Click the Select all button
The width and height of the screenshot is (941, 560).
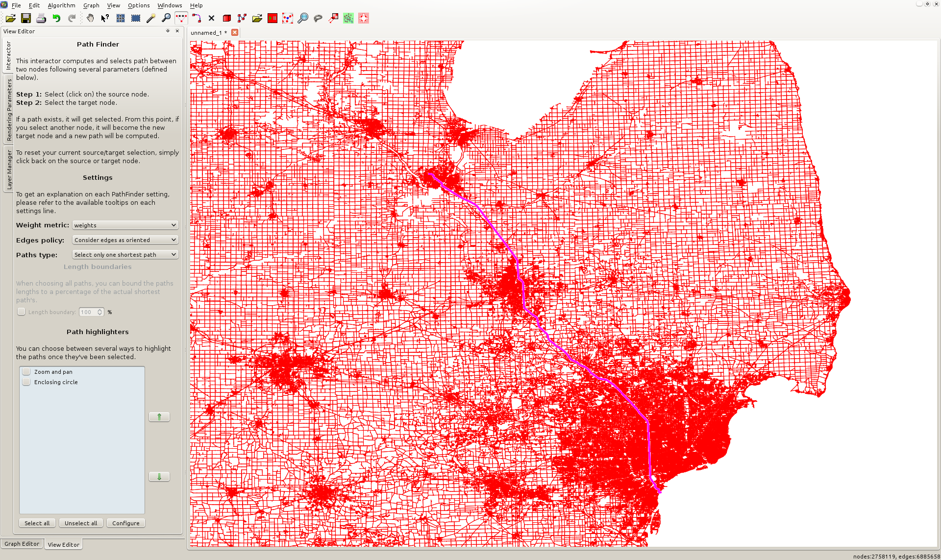(37, 523)
